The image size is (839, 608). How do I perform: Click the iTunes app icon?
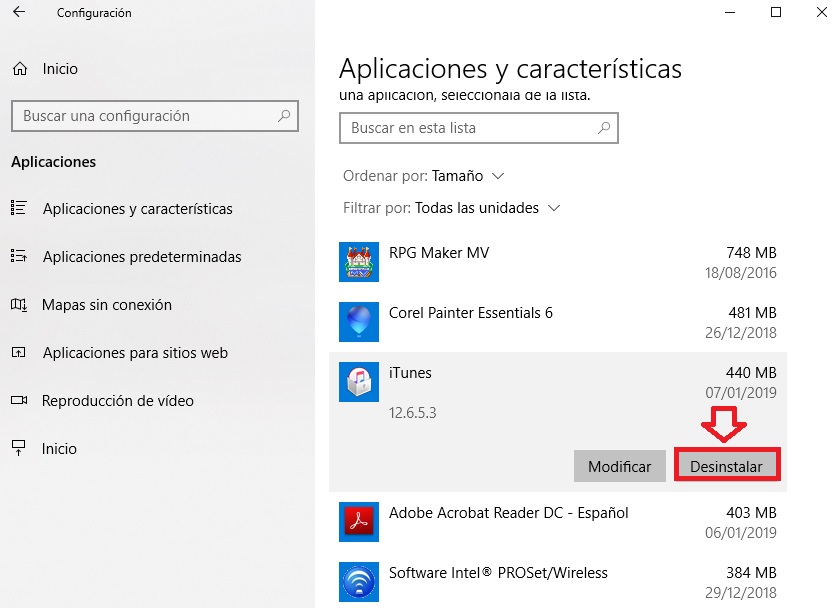[359, 382]
